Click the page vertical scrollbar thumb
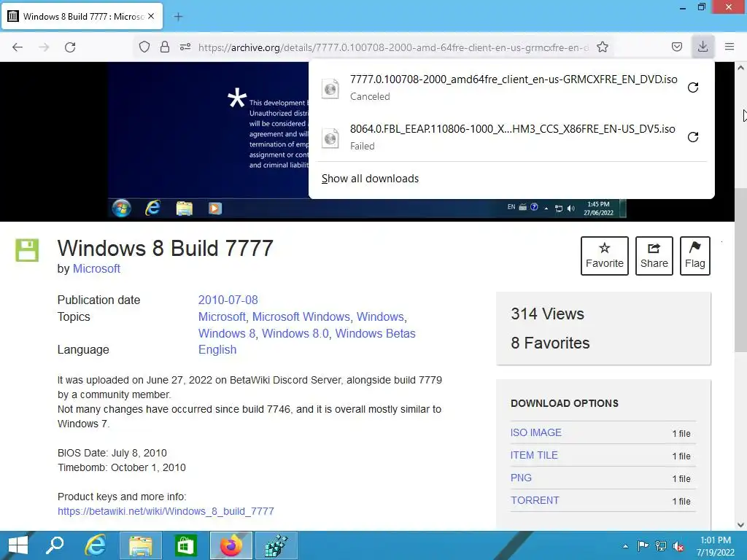The height and width of the screenshot is (560, 747). (740, 270)
